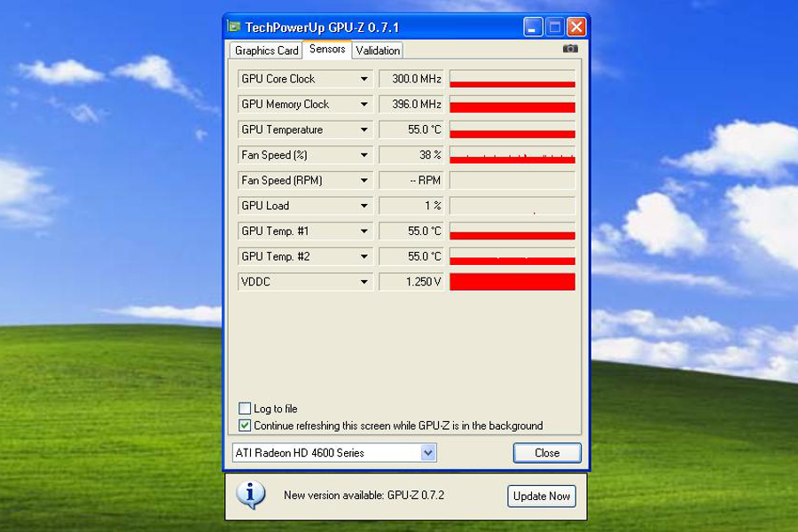The image size is (798, 532).
Task: Click the New version available GPU-Z 0.7.2 text
Action: tap(364, 495)
